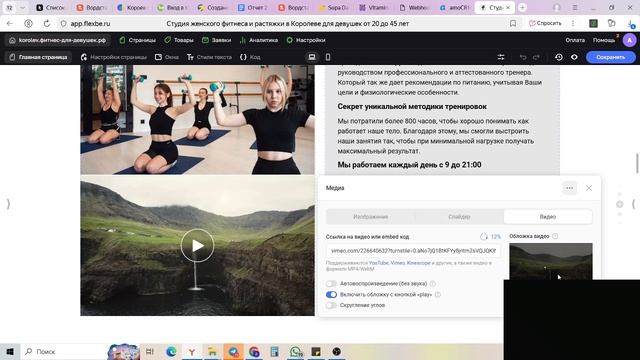This screenshot has width=640, height=360.
Task: Switch to the Слайдер tab in Медиа panel
Action: (x=459, y=217)
